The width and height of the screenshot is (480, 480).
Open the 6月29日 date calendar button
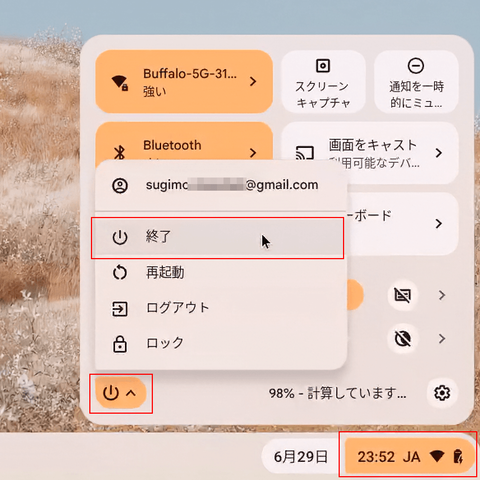pyautogui.click(x=300, y=457)
